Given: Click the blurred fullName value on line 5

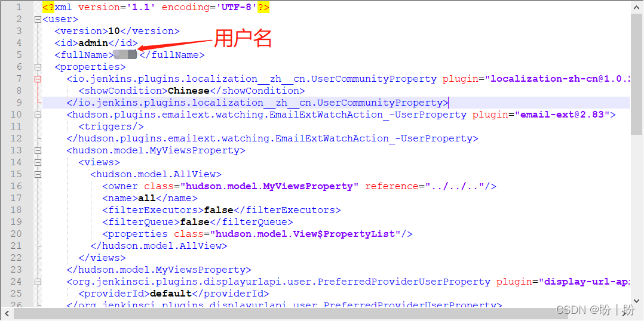Looking at the screenshot, I should [x=125, y=55].
